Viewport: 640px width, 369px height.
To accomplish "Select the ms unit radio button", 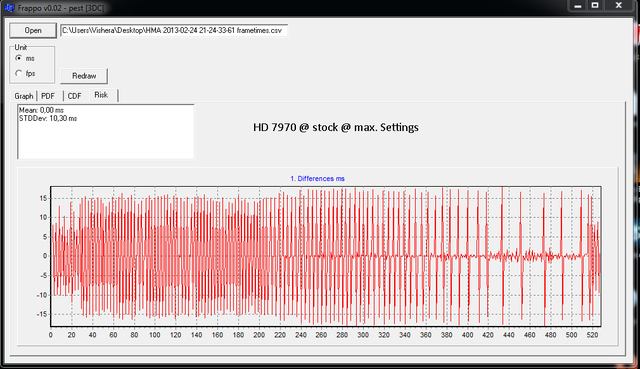I will coord(18,58).
